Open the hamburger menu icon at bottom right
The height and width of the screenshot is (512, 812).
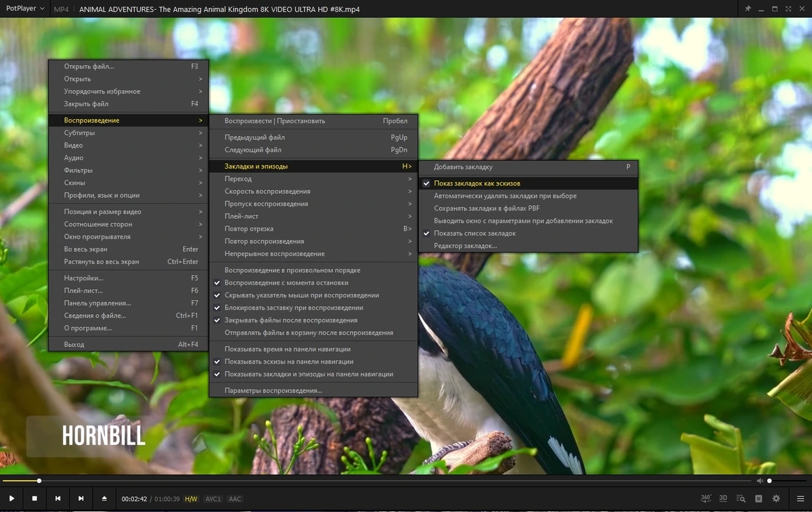[800, 498]
